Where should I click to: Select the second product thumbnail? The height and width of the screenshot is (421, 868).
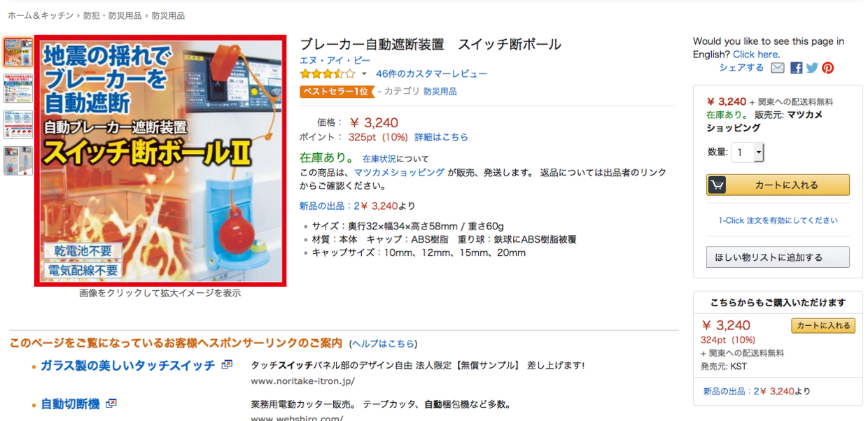pyautogui.click(x=18, y=88)
